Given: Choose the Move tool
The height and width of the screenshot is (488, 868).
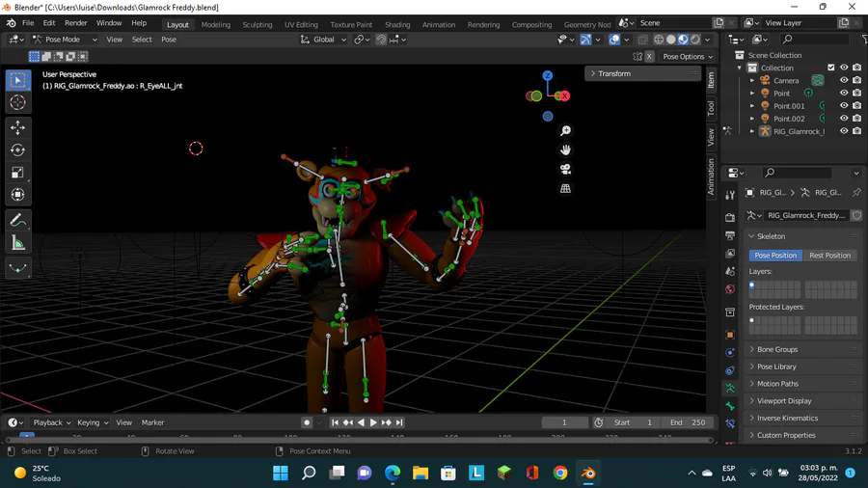Looking at the screenshot, I should tap(17, 128).
